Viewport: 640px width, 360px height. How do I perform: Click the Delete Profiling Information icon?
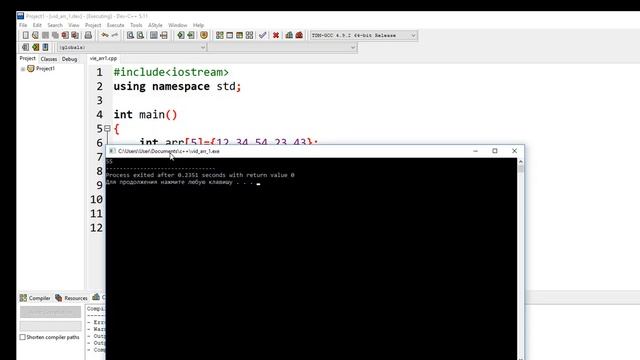299,36
